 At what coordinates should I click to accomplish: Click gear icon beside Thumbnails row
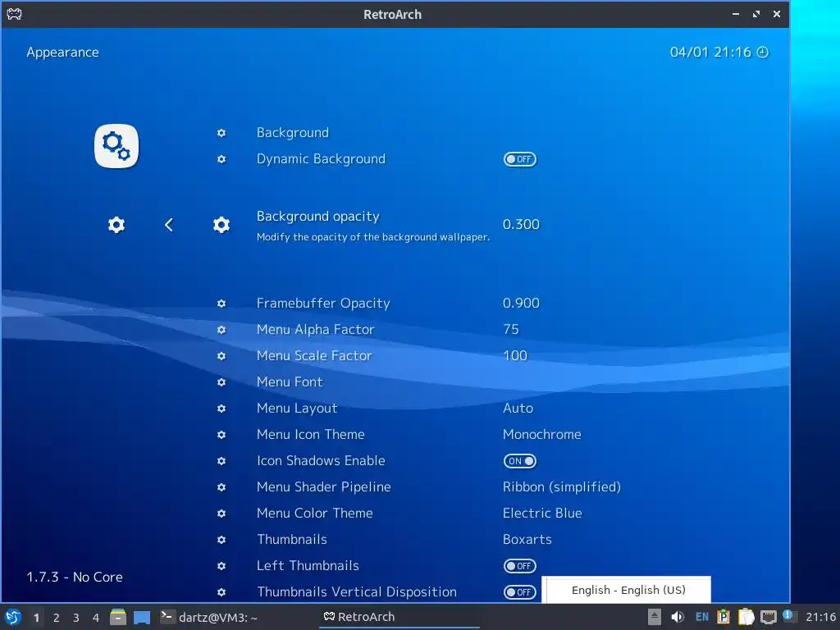221,540
